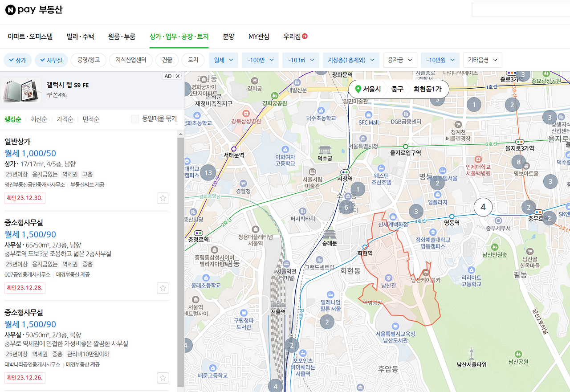Open the 월세 transaction type dropdown
This screenshot has height=392, width=570.
224,60
